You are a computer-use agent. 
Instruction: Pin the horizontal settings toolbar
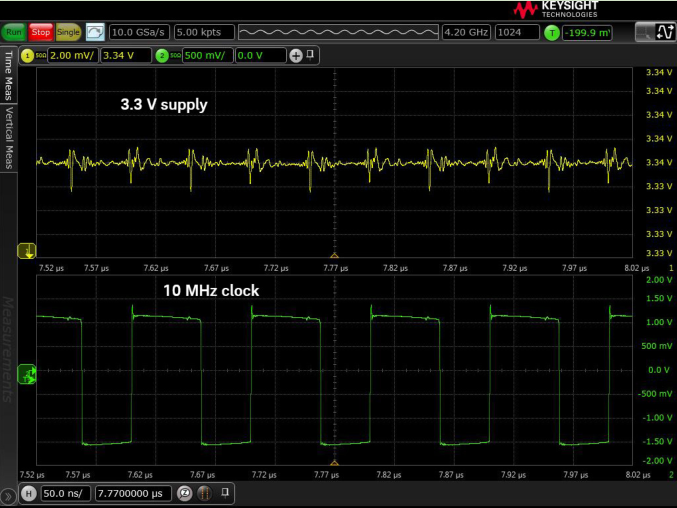click(x=225, y=492)
